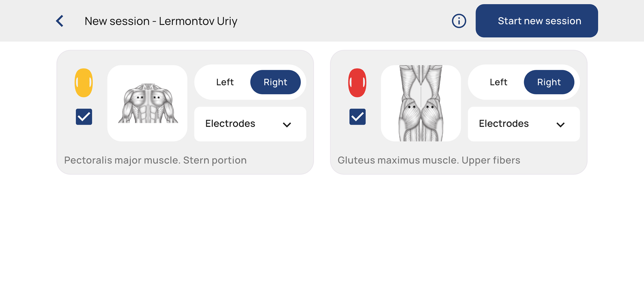Click the New session title text
Viewport: 644px width, 298px height.
coord(161,21)
